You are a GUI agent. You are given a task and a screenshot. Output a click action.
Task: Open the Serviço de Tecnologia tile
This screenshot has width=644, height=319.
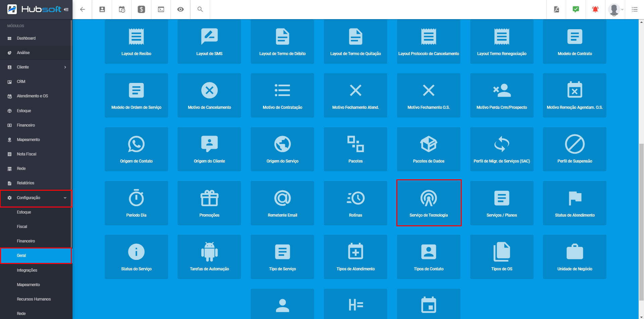click(429, 203)
